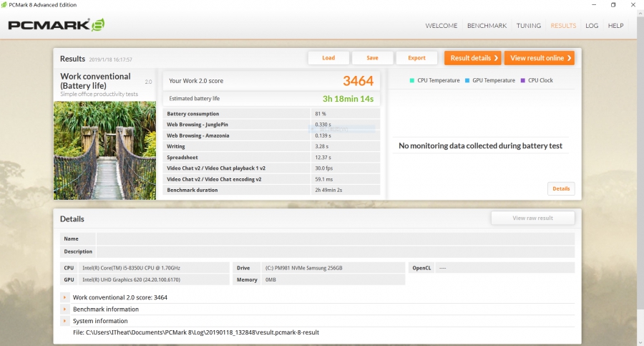Expand Work conventional 2.0 score section
This screenshot has width=644, height=346.
click(x=64, y=297)
